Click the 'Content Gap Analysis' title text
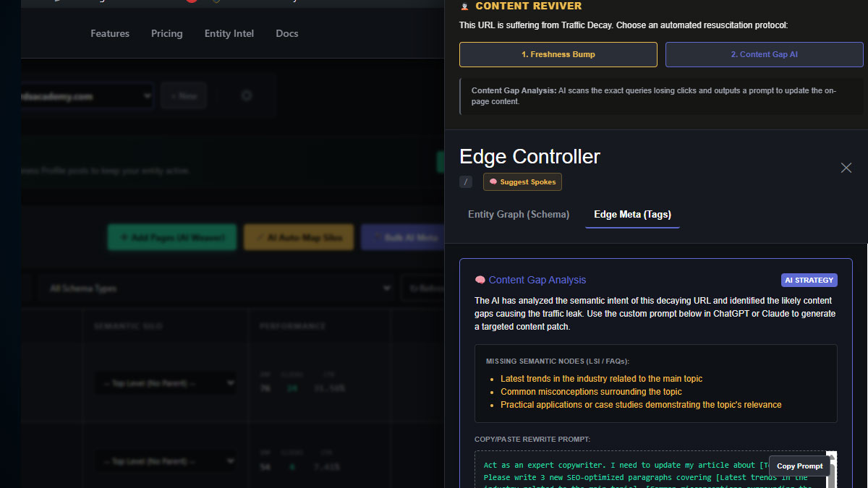 click(x=537, y=280)
